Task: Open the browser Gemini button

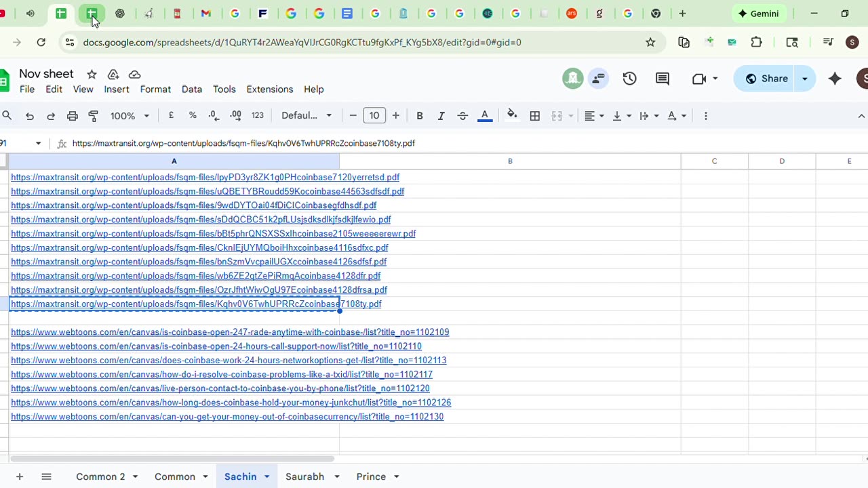Action: (758, 14)
